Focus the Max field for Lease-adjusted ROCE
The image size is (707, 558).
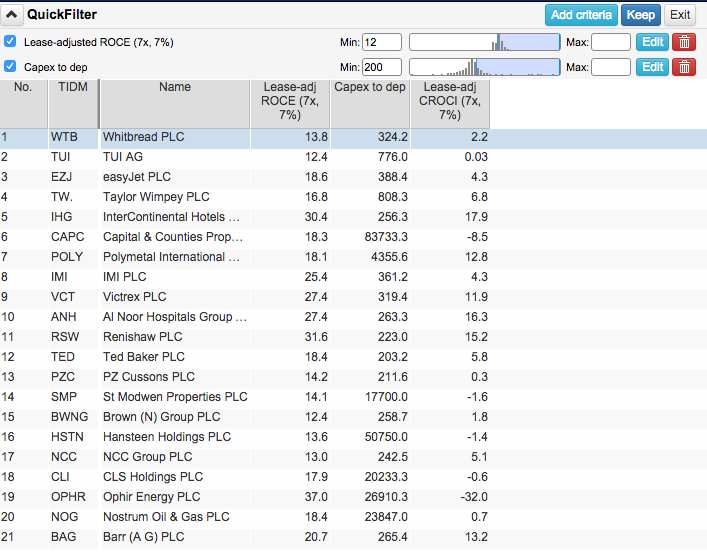(611, 42)
